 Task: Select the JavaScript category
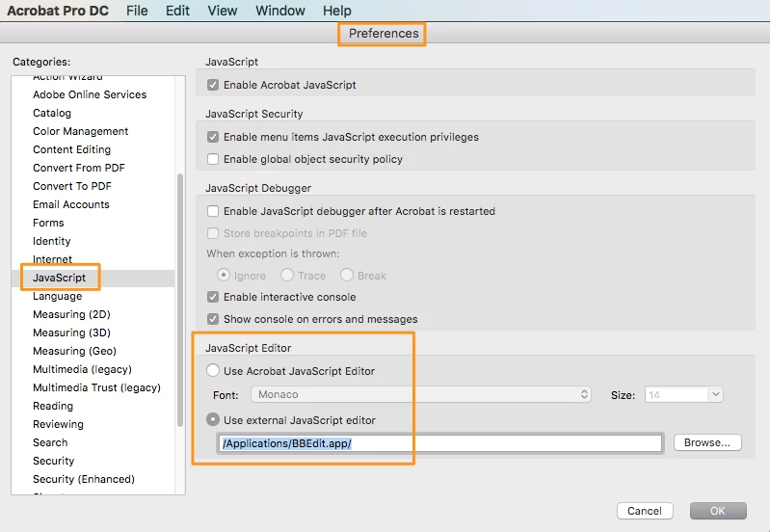coord(60,278)
